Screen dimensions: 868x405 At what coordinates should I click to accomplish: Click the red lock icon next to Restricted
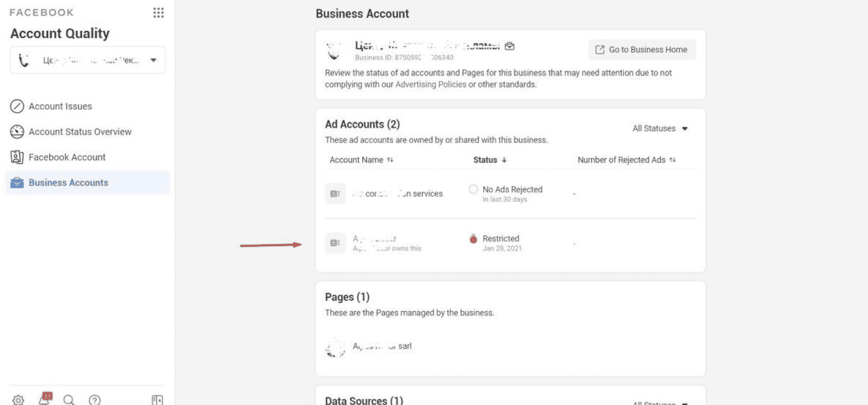tap(473, 239)
